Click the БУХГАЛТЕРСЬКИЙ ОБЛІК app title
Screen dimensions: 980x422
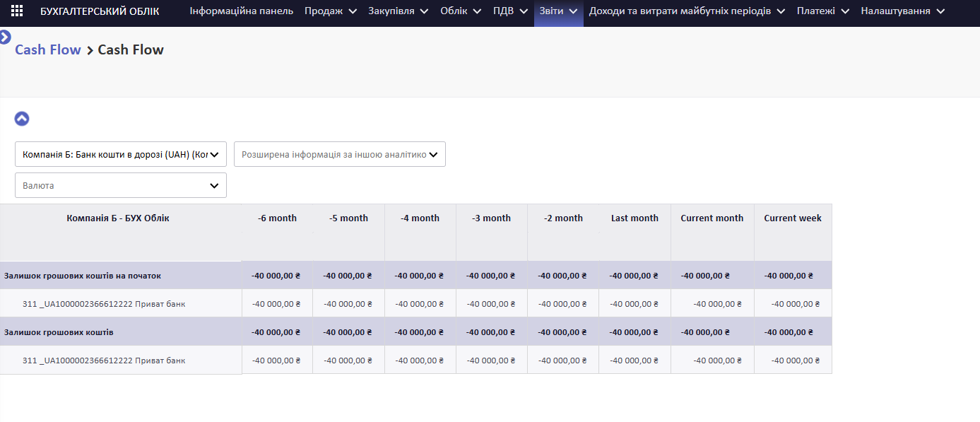[x=100, y=11]
